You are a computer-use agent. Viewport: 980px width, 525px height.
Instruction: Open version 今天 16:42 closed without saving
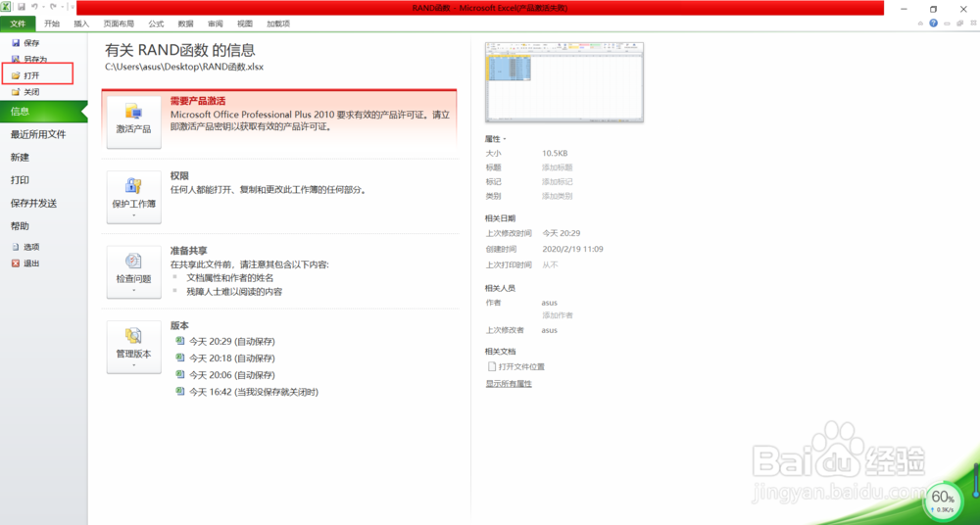pos(248,392)
